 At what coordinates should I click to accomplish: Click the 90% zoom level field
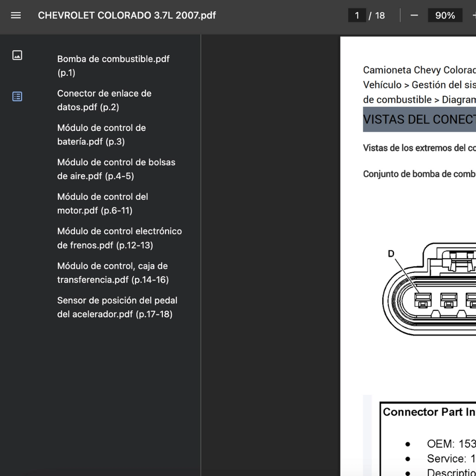[445, 15]
